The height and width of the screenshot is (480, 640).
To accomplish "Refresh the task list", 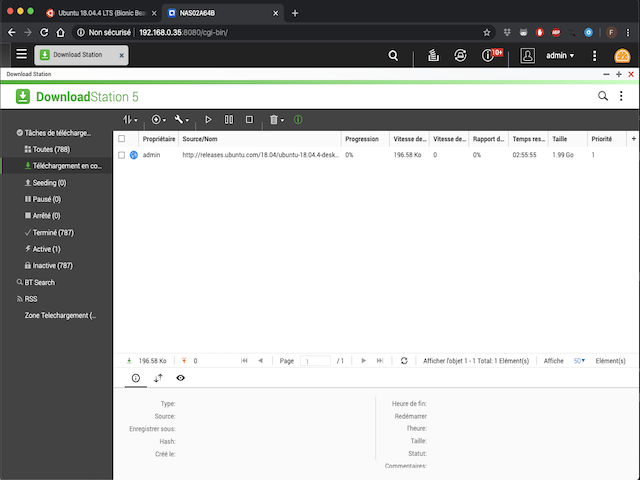I will click(404, 360).
